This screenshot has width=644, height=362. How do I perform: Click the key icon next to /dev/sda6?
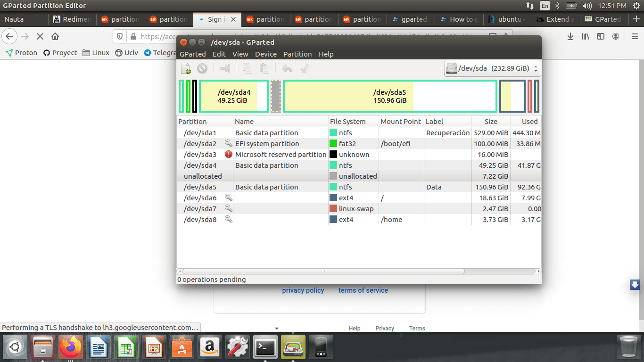point(228,197)
